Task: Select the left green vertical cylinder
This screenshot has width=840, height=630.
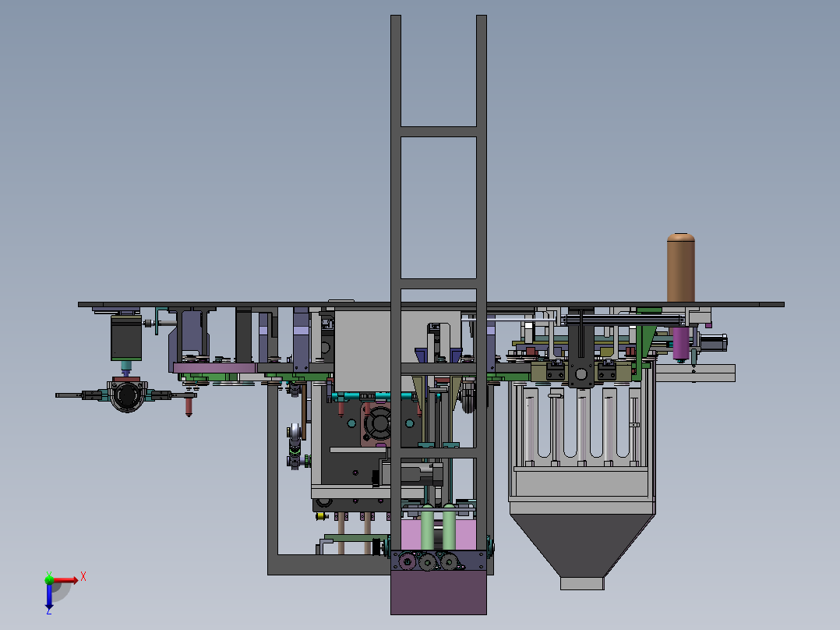Action: click(428, 528)
